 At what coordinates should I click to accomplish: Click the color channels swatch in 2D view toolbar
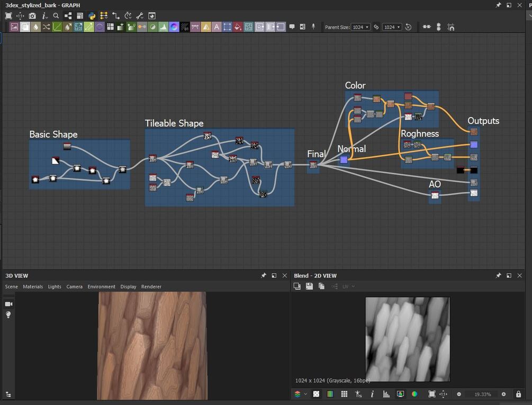pos(330,394)
